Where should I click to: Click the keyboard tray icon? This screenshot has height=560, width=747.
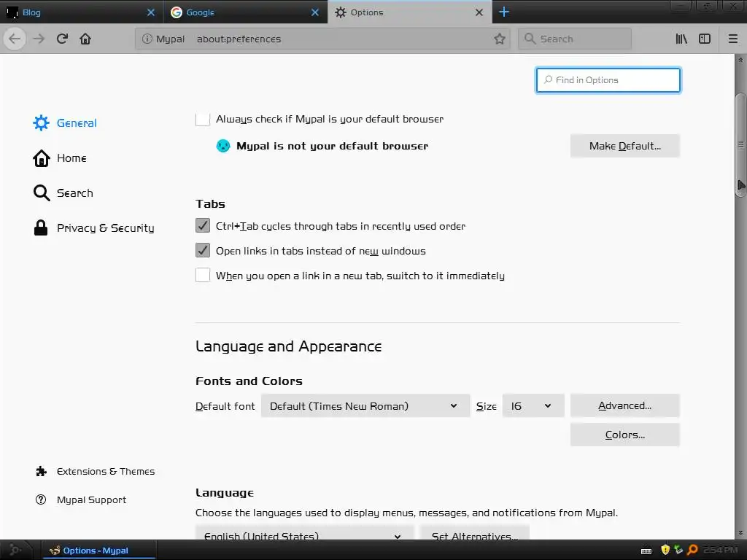coord(646,551)
